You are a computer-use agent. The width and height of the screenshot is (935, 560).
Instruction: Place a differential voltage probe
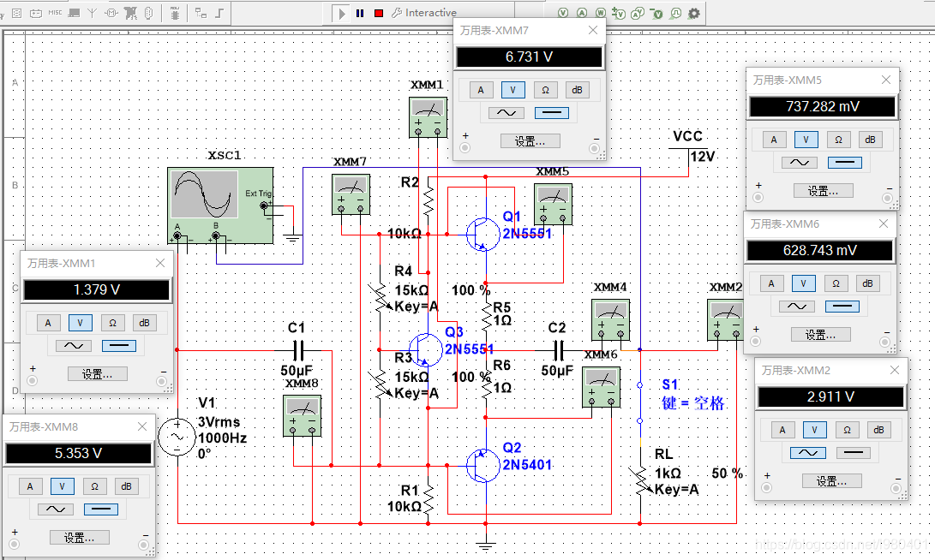pyautogui.click(x=619, y=13)
